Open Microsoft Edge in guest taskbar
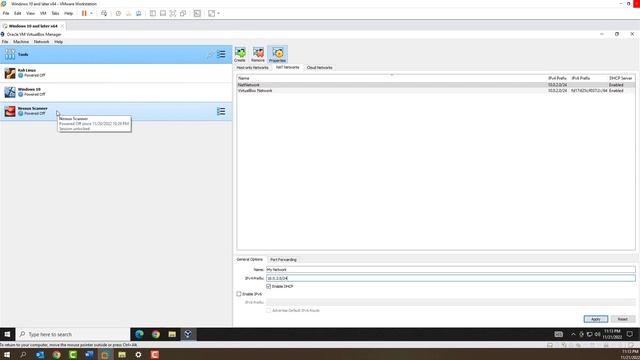 click(139, 334)
